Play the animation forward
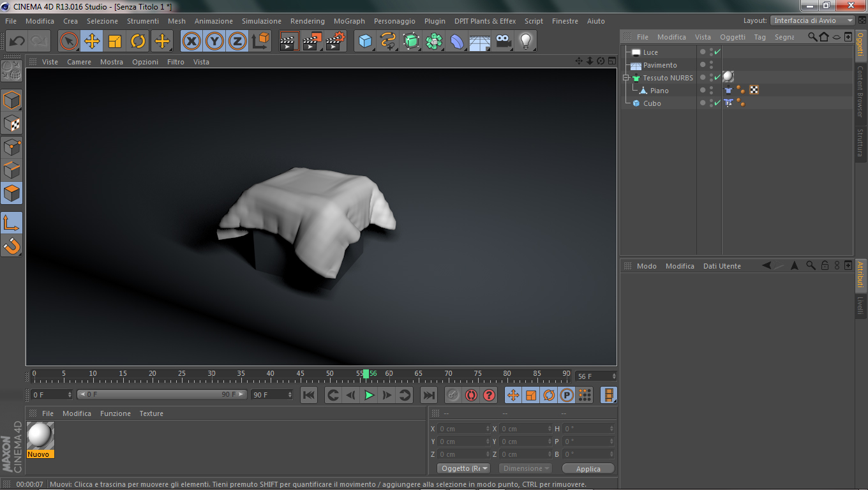 click(369, 395)
